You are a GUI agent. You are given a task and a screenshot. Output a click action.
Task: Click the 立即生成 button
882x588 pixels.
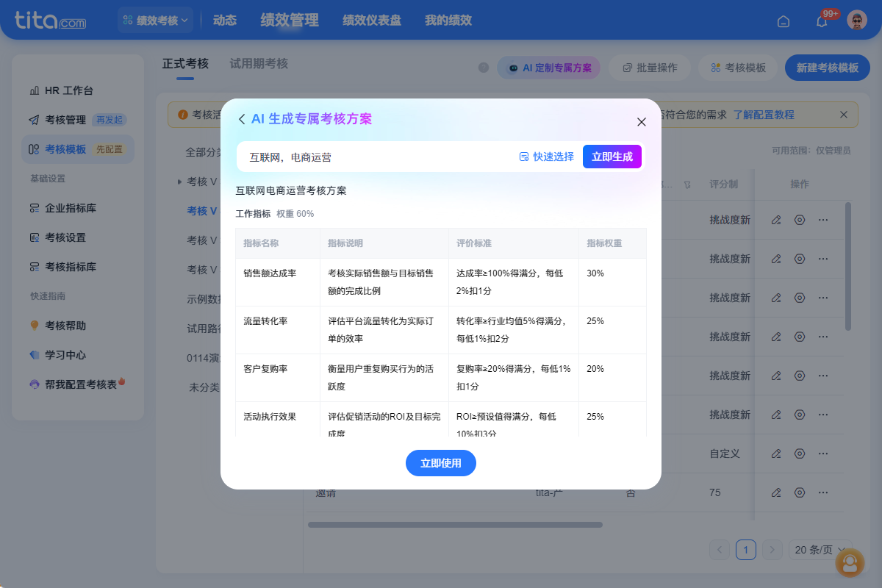pos(612,157)
